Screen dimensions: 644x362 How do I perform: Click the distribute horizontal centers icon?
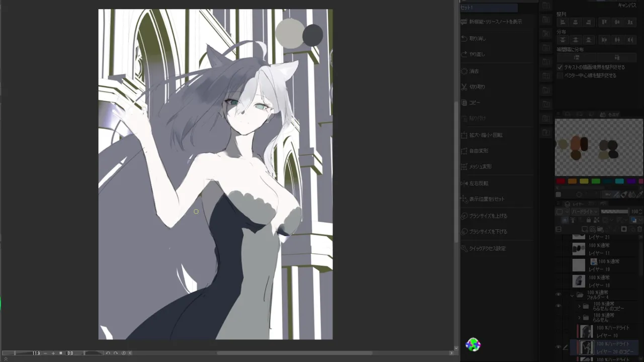click(x=617, y=40)
